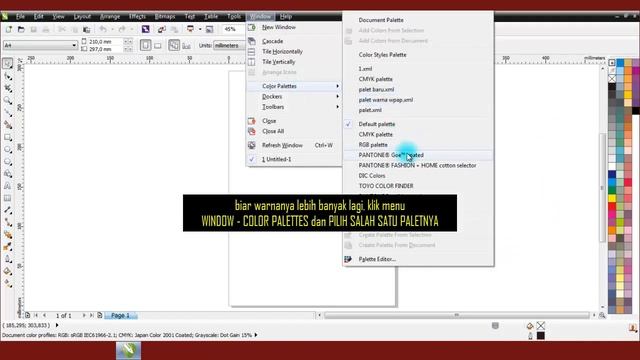Switch page to Portrait orientation
The height and width of the screenshot is (360, 640).
[x=146, y=45]
